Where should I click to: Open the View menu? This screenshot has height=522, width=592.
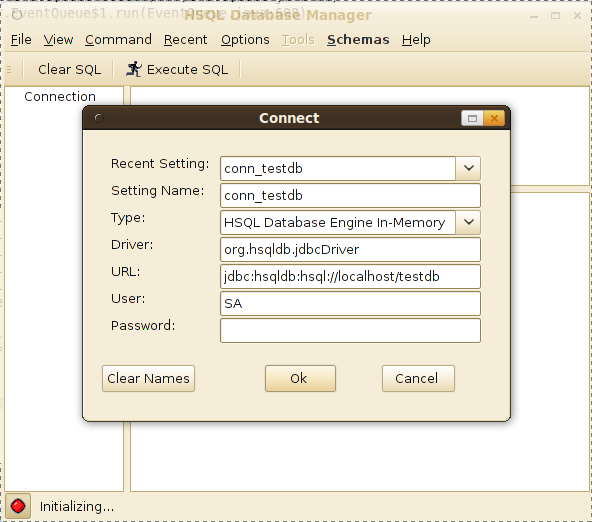tap(58, 40)
